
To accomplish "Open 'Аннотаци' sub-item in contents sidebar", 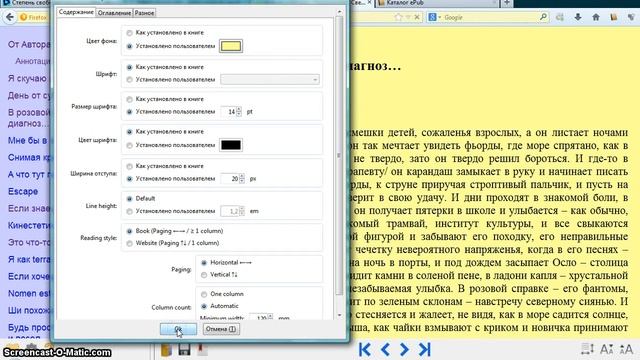I will tap(33, 61).
